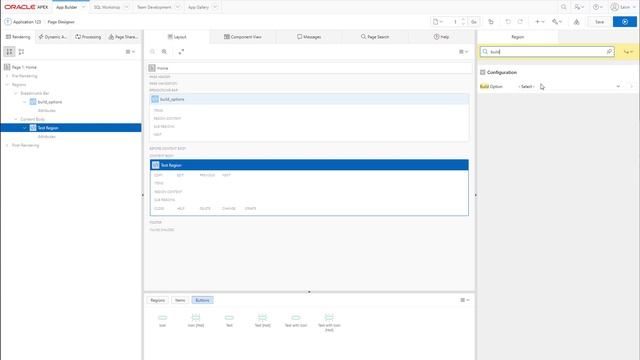This screenshot has height=360, width=640.
Task: Open the Build Option select list
Action: click(569, 87)
